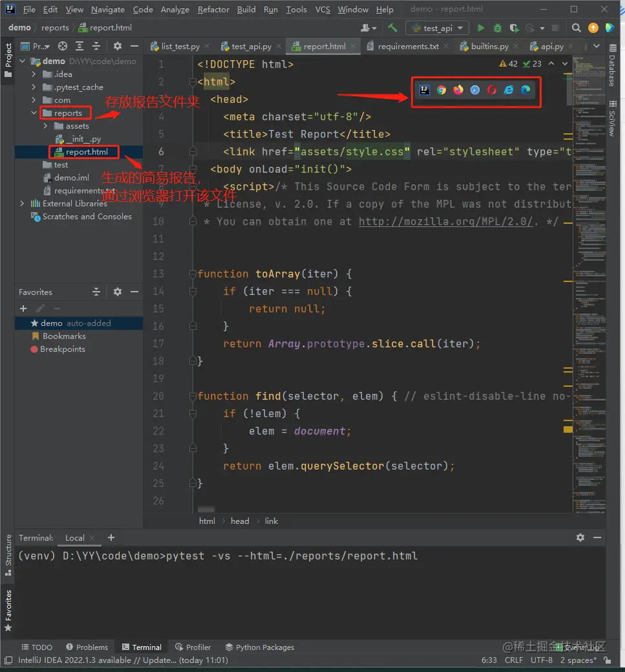
Task: Open Search Everywhere magnifier icon
Action: tap(577, 28)
